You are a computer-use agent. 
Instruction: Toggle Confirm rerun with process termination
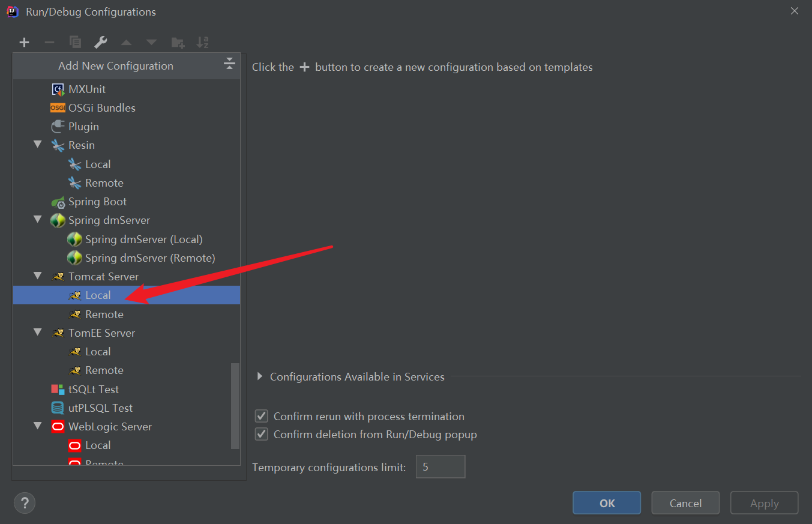[x=261, y=416]
